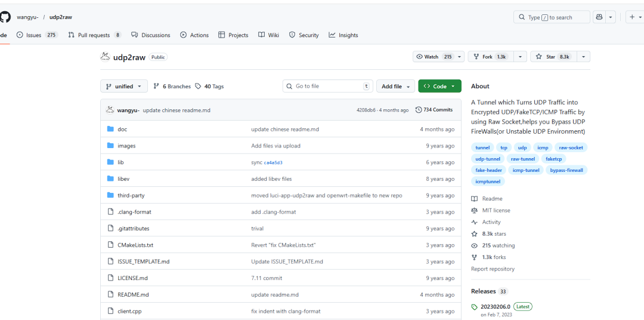644x320 pixels.
Task: Open commit hash 4208db6
Action: pyautogui.click(x=366, y=110)
